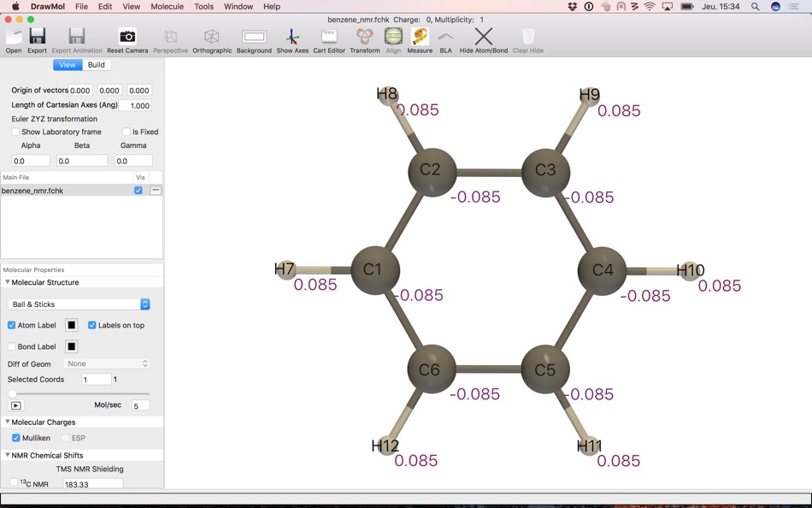
Task: Open the Ball & Sticks style dropdown
Action: (x=79, y=304)
